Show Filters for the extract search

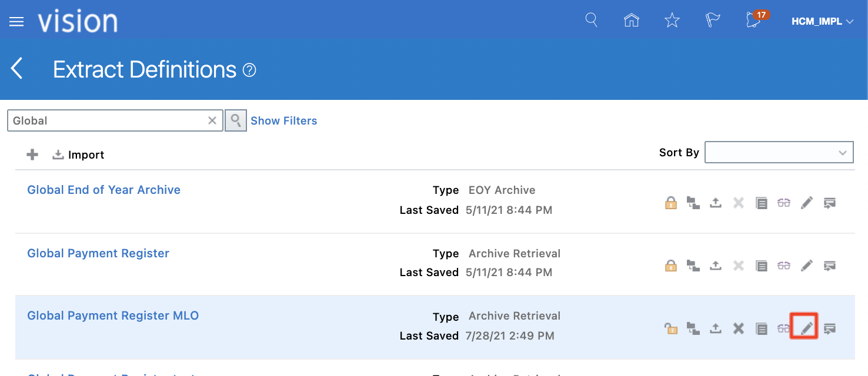(283, 120)
